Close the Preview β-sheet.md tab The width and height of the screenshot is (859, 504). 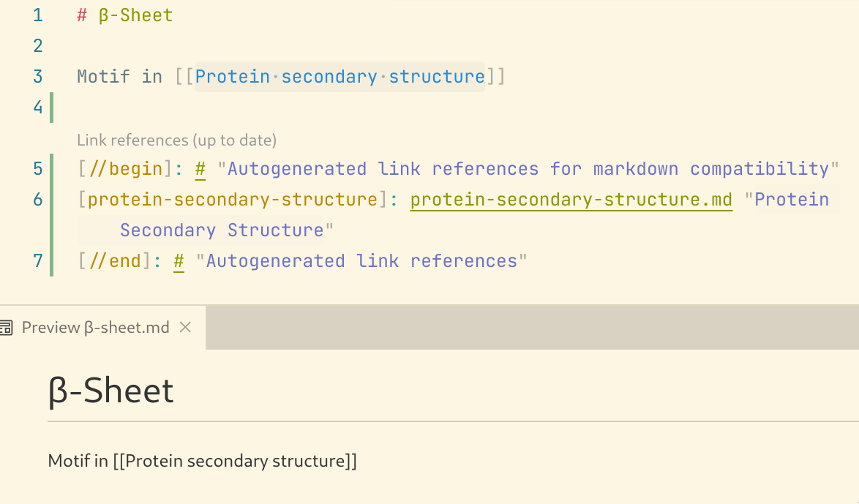(x=186, y=328)
